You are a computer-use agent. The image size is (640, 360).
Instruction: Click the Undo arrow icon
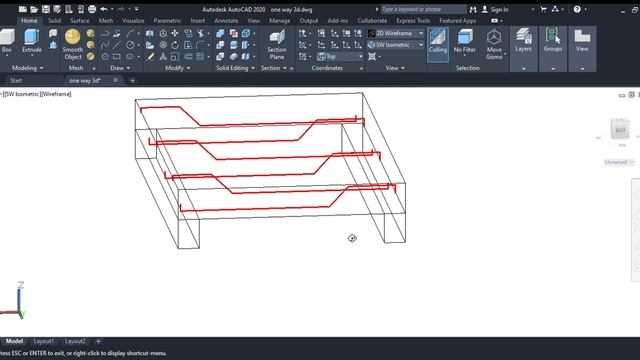pos(104,9)
